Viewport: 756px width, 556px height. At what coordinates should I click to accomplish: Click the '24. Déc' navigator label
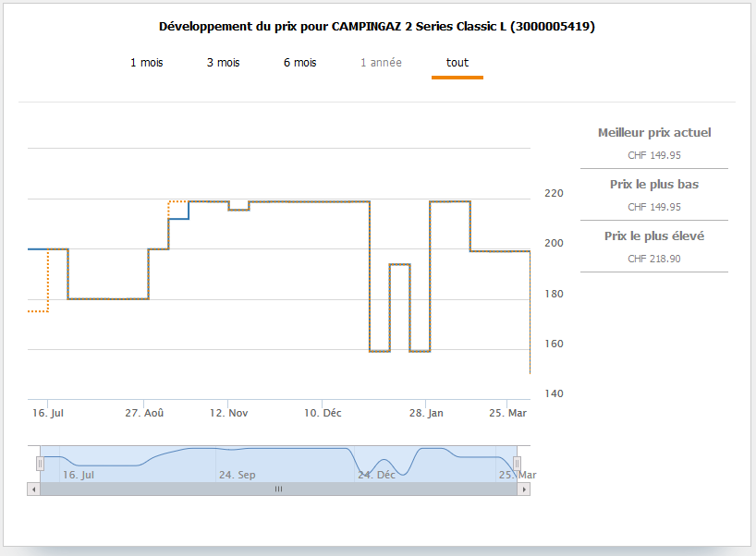376,475
